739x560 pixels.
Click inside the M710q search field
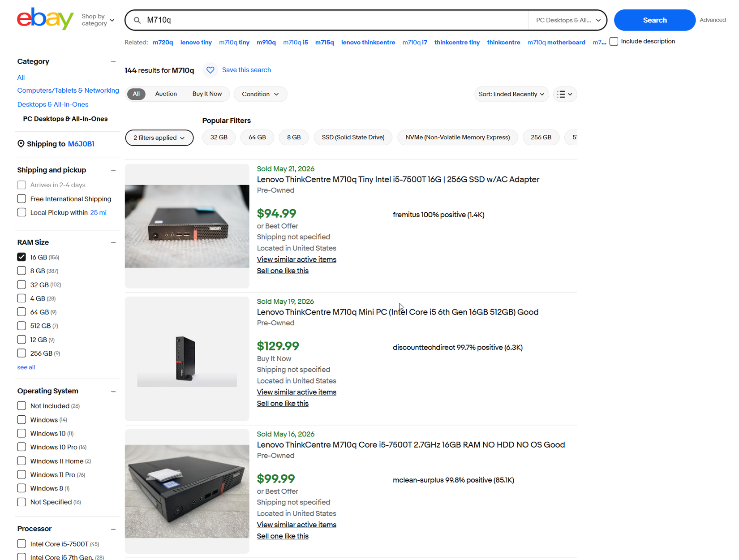pos(336,20)
